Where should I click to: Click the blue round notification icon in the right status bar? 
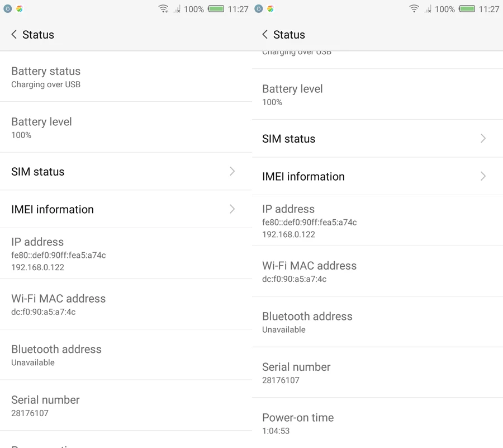coord(258,9)
